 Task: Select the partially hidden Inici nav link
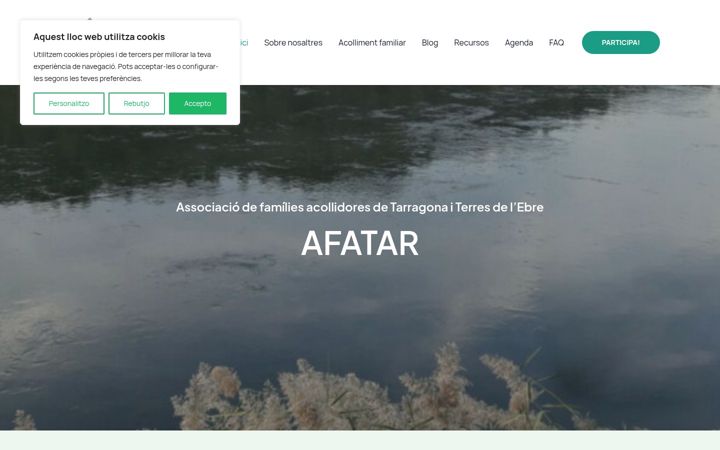click(x=244, y=43)
